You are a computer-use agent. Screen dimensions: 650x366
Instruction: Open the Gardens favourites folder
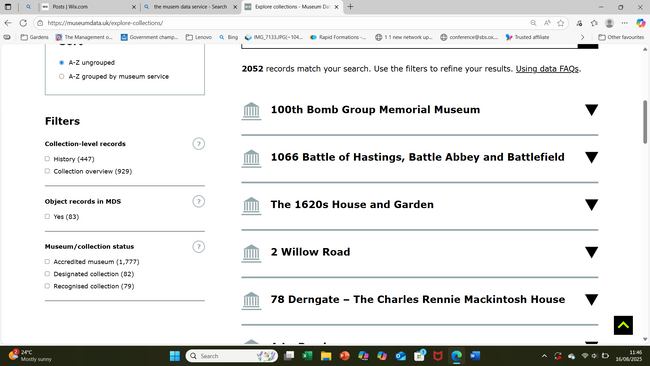35,37
